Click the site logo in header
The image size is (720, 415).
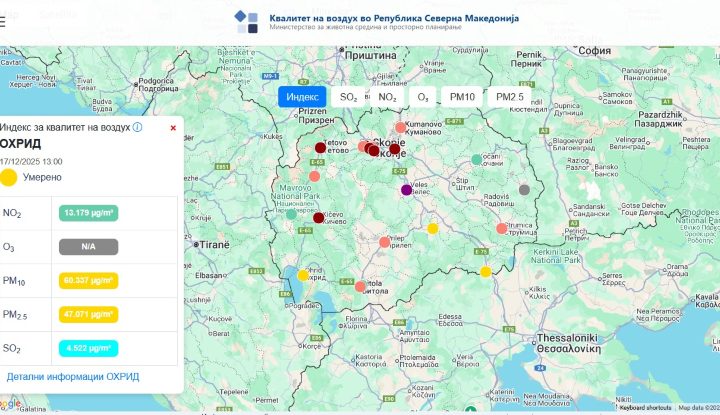246,22
